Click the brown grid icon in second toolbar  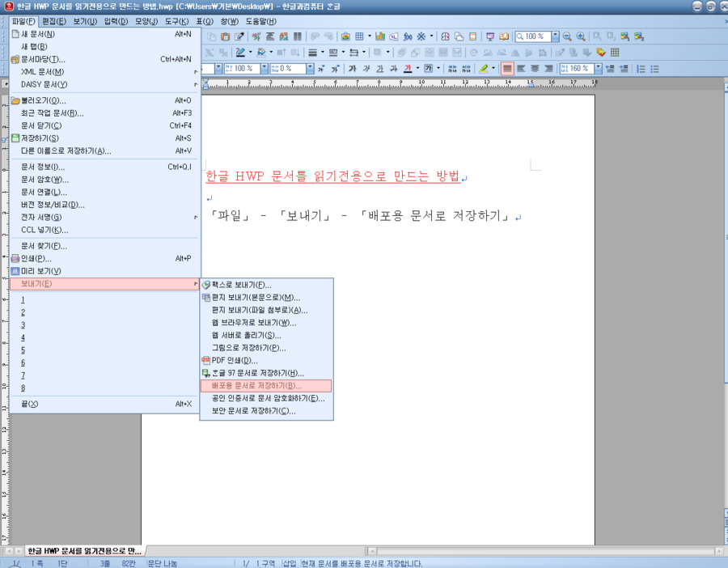[x=615, y=53]
